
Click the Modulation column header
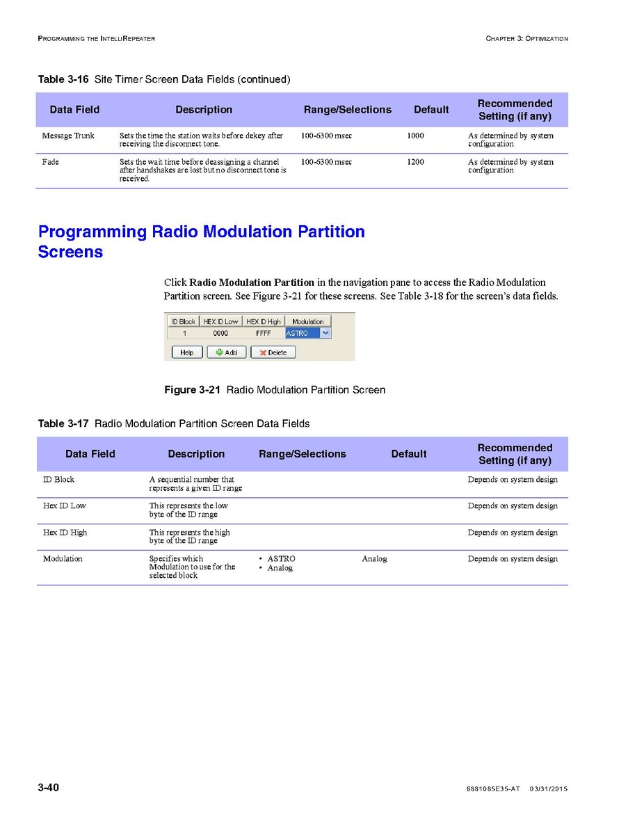[x=307, y=322]
